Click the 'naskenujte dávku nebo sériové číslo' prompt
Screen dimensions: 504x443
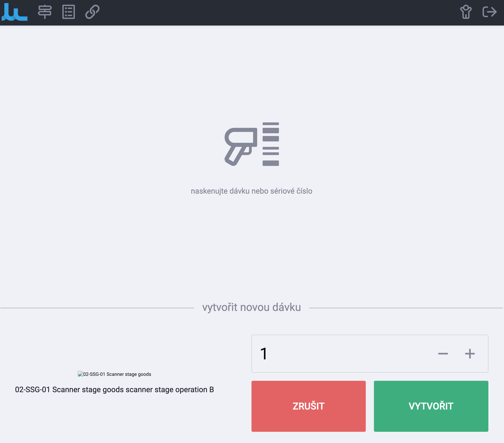(x=251, y=191)
